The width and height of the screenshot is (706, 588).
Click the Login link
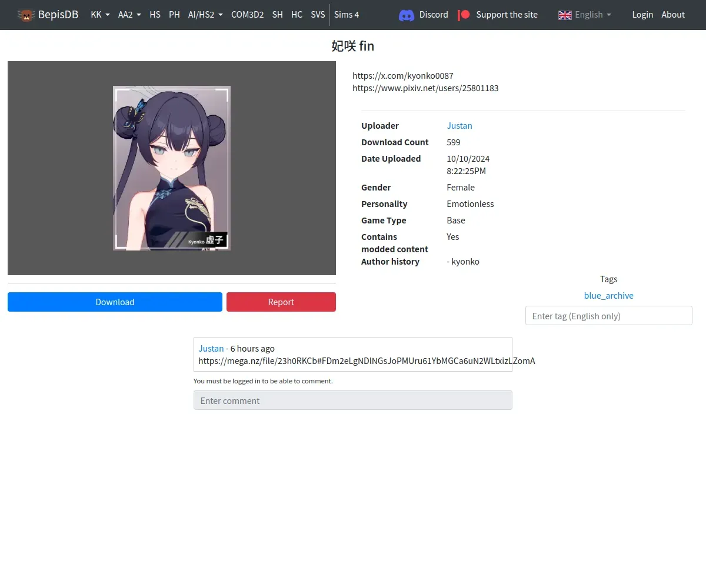coord(642,15)
